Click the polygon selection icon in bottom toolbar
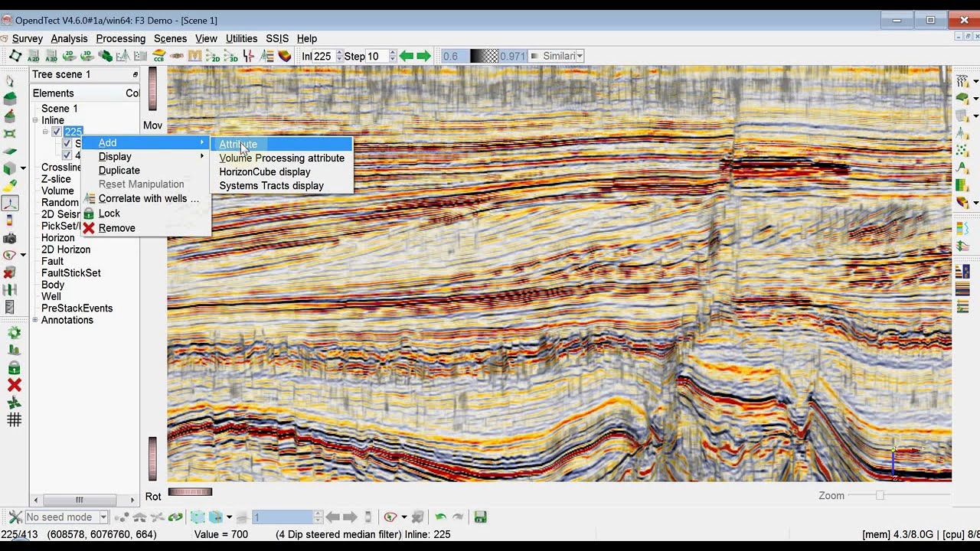The image size is (980, 551). [390, 517]
